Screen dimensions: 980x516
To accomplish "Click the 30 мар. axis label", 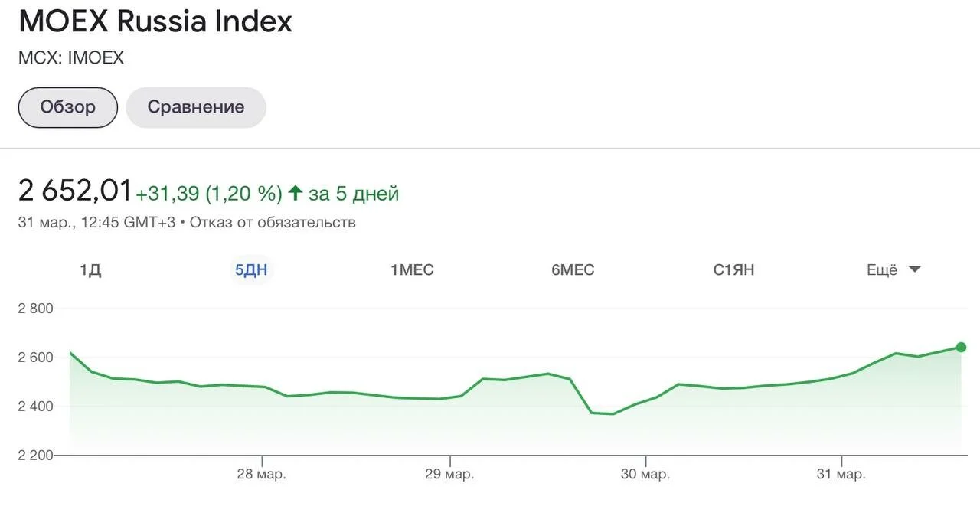I will coord(645,475).
